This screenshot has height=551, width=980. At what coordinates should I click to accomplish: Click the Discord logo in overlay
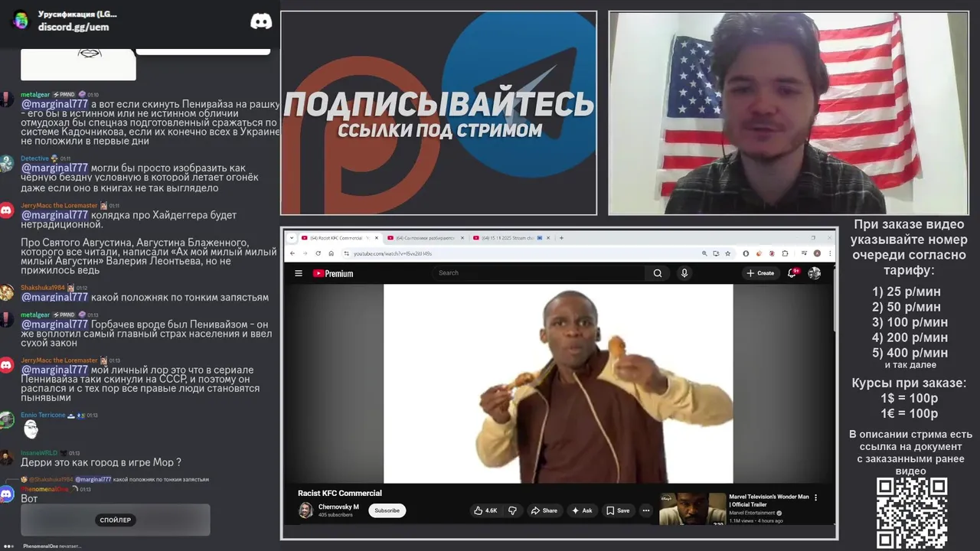pos(261,21)
